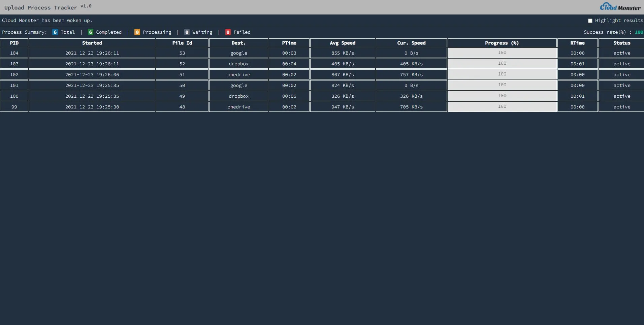The width and height of the screenshot is (644, 325).
Task: Click the 824 KB/s average speed cell
Action: [343, 85]
